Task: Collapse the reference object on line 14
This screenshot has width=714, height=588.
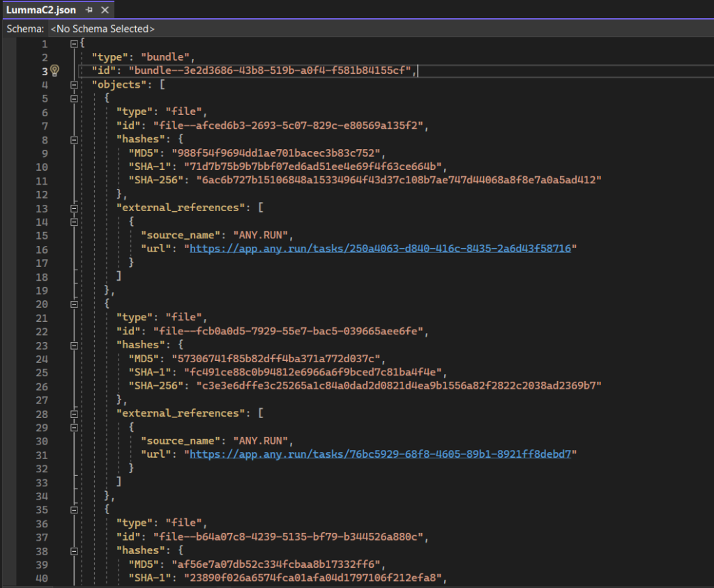Action: click(75, 221)
